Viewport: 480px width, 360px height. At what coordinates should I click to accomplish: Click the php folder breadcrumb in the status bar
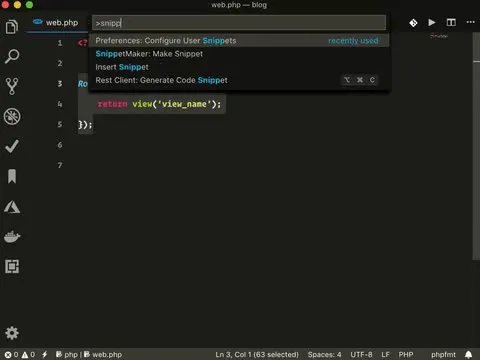[67, 354]
